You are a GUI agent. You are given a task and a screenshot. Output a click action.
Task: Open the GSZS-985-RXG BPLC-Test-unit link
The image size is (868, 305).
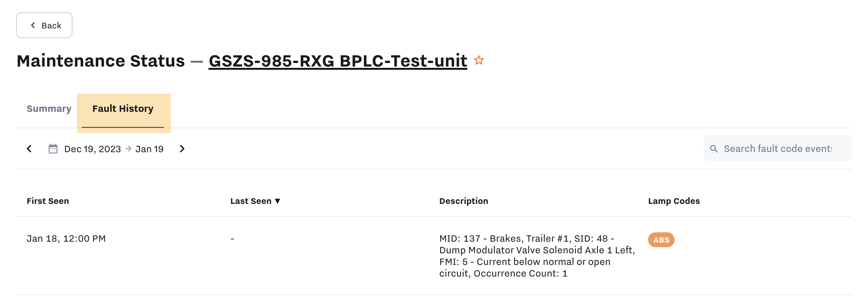coord(338,61)
